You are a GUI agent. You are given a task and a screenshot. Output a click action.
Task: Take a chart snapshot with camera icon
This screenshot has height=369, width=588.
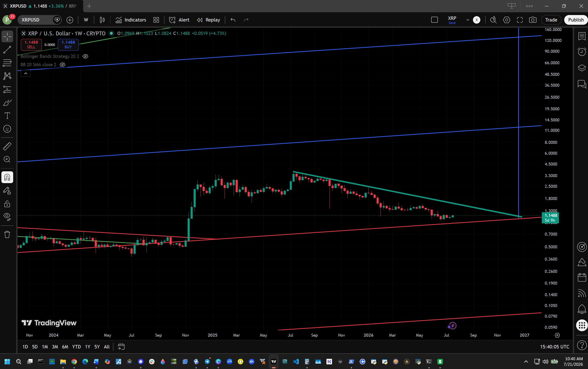tap(533, 20)
